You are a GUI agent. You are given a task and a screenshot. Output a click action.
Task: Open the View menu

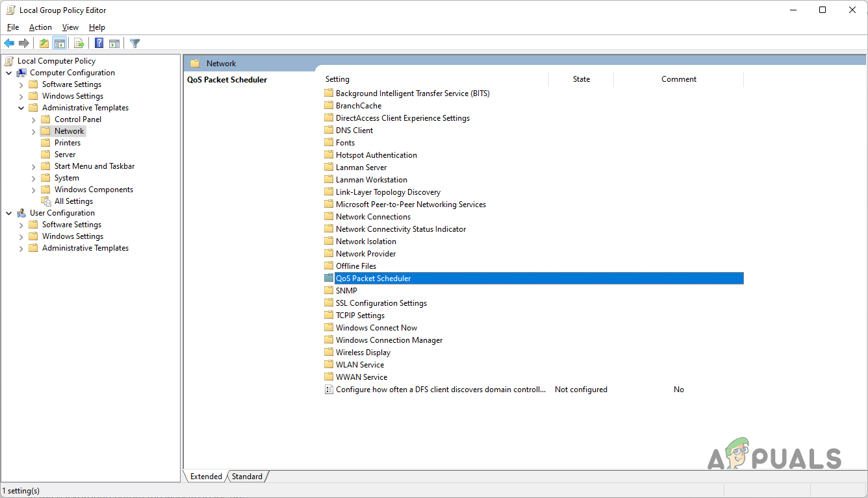click(70, 27)
